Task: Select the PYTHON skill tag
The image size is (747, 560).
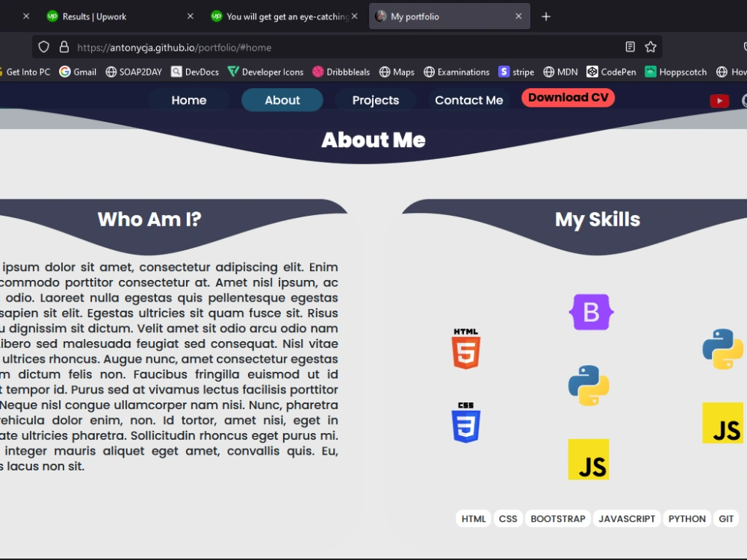Action: 686,519
